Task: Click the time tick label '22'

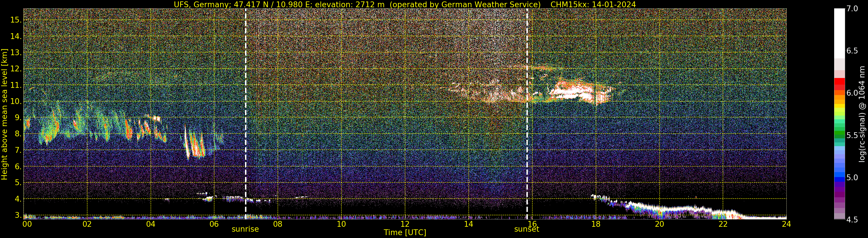Action: tap(723, 224)
